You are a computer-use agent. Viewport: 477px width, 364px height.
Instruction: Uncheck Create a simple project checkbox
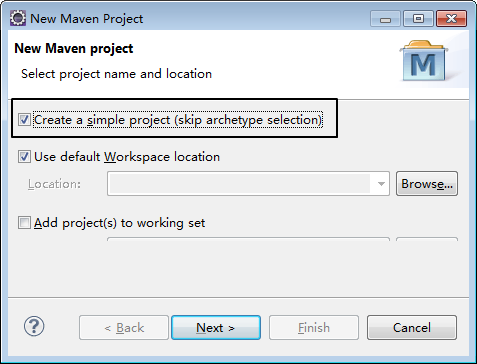[24, 120]
